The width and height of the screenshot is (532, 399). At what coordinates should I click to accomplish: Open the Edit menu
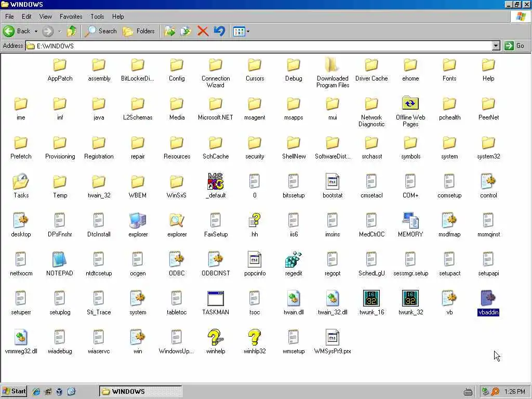[26, 16]
